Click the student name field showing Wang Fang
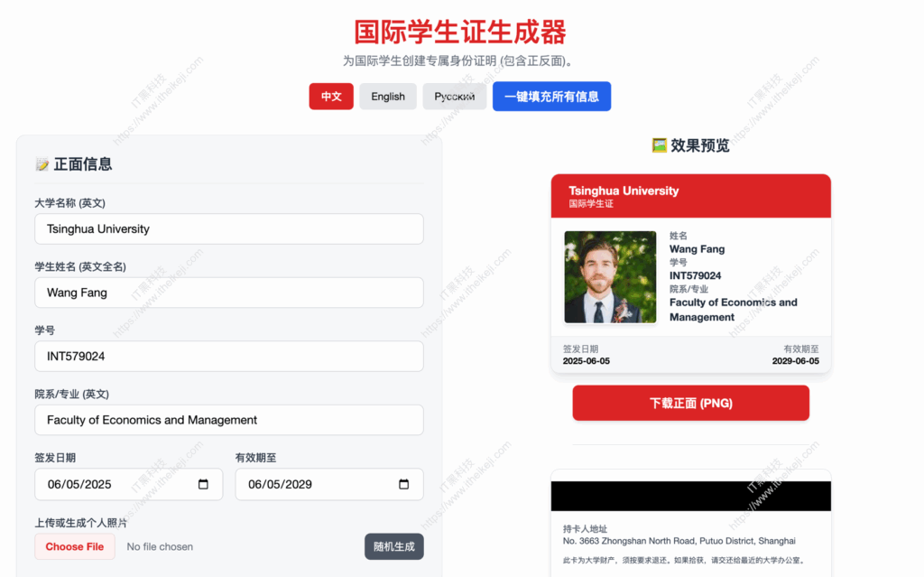The width and height of the screenshot is (924, 577). coord(228,293)
